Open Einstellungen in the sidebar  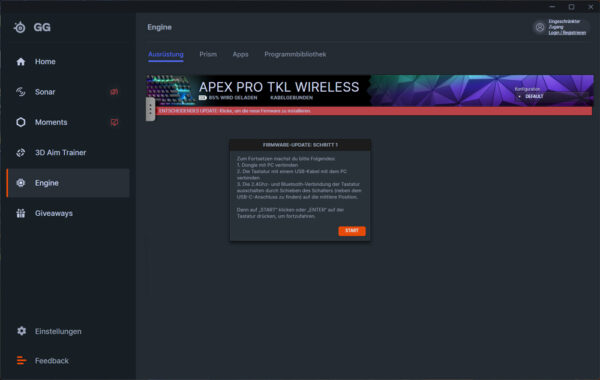(68, 331)
